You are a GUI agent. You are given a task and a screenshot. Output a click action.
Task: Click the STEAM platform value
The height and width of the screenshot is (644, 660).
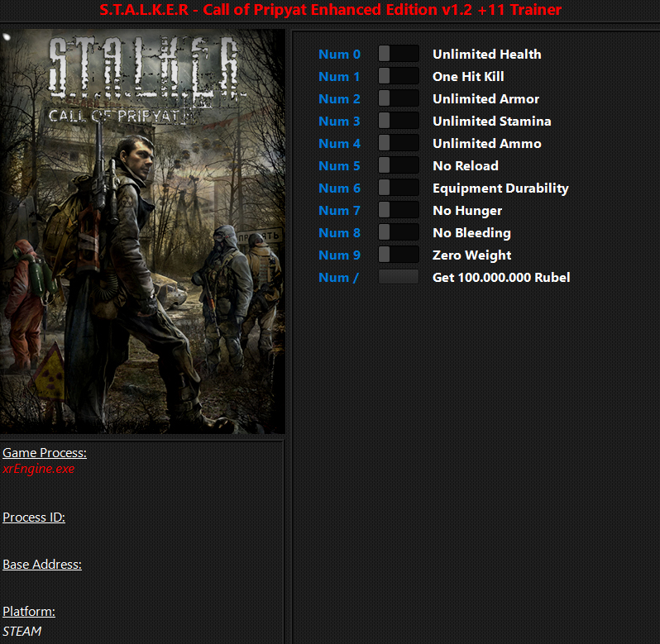(x=22, y=631)
